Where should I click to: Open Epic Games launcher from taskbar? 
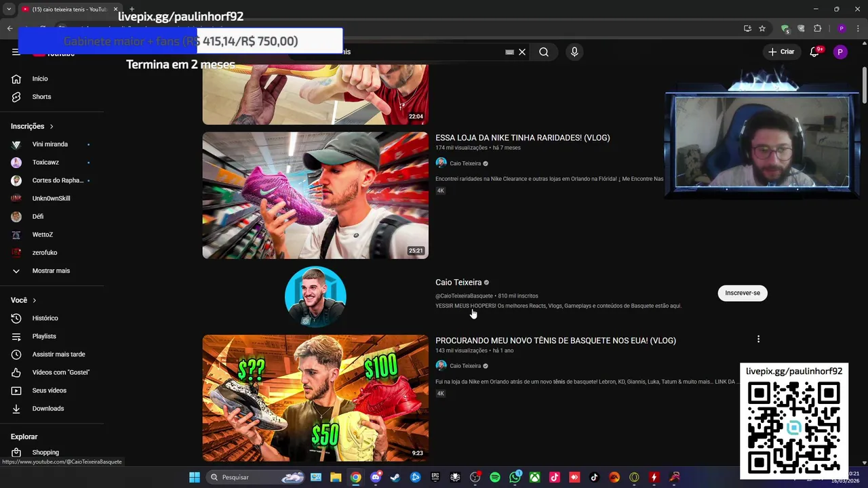pyautogui.click(x=435, y=477)
